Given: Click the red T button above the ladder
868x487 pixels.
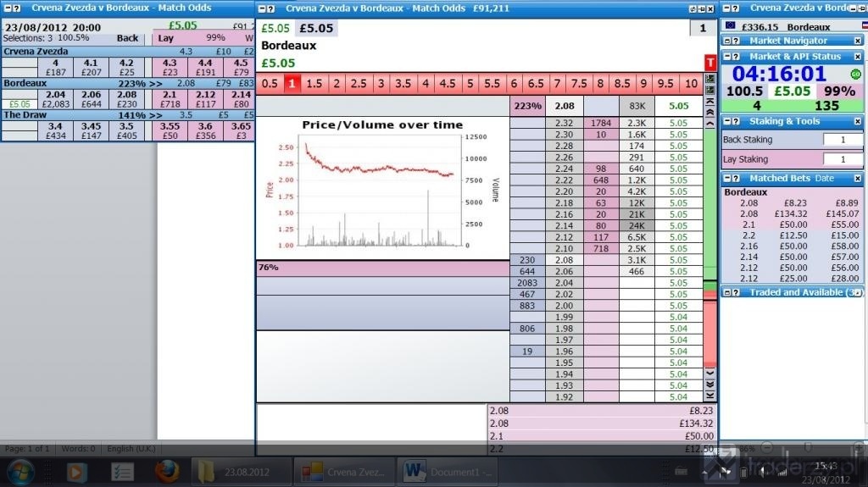Looking at the screenshot, I should pyautogui.click(x=710, y=63).
